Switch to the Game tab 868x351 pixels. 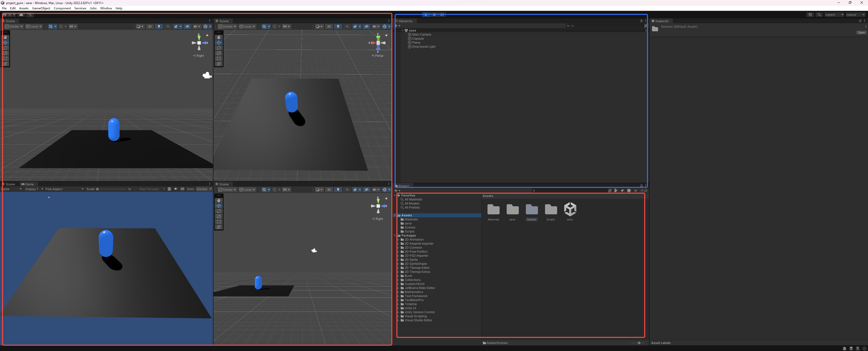28,184
